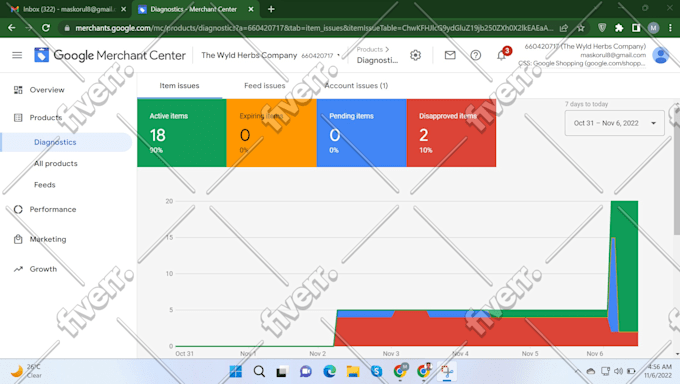Open Skype from the taskbar
This screenshot has width=680, height=384.
[376, 371]
